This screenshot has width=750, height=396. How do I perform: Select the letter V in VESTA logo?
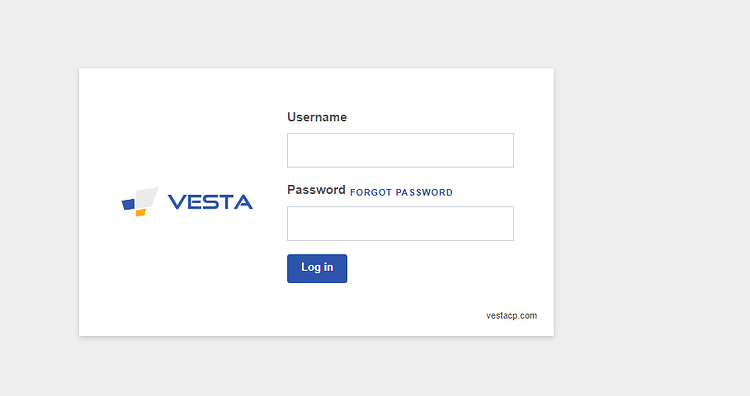point(177,202)
